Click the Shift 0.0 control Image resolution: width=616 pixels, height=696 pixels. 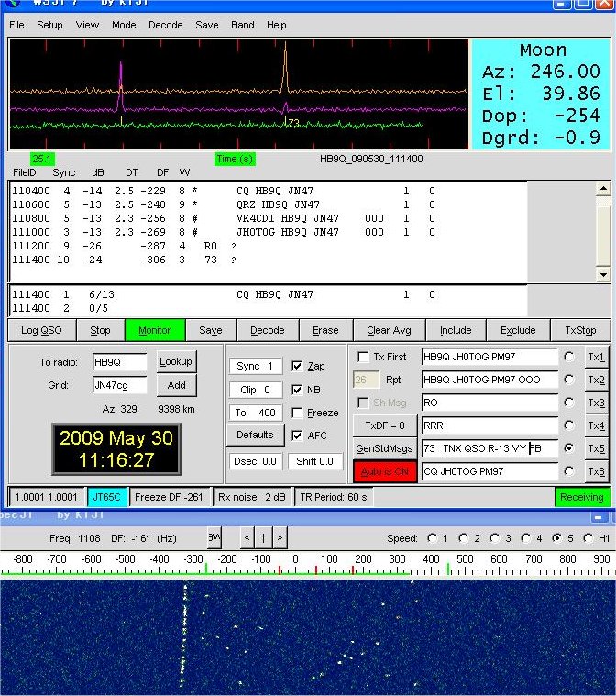pos(314,461)
